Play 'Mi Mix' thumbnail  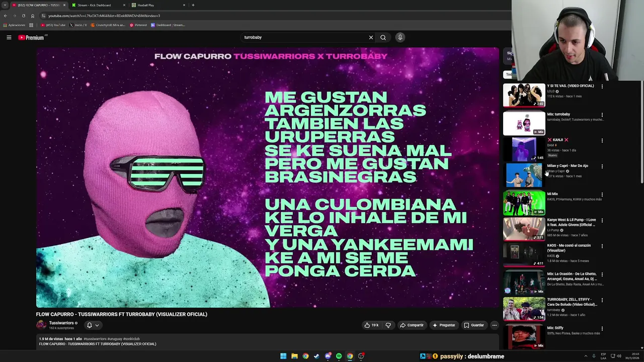click(524, 203)
